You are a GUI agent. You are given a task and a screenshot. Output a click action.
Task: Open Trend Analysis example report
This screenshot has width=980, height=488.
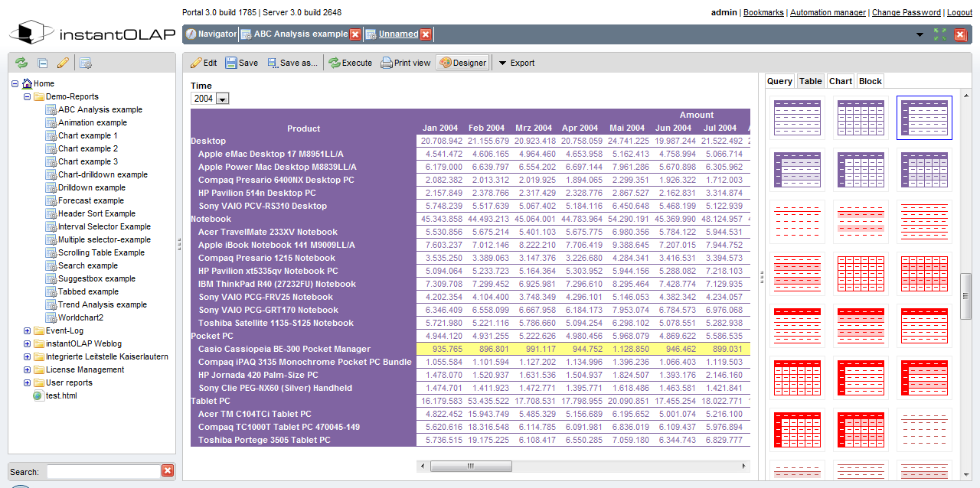coord(103,304)
